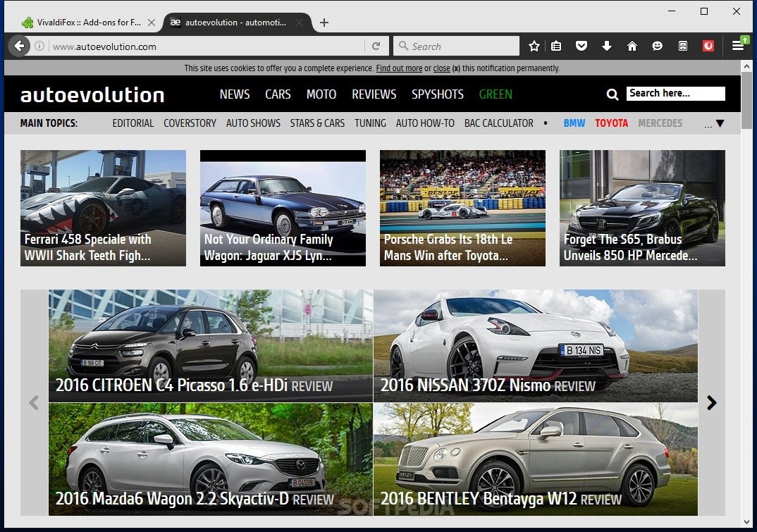Open the MERCEDES brand link
Screen dimensions: 757x532
click(x=660, y=123)
